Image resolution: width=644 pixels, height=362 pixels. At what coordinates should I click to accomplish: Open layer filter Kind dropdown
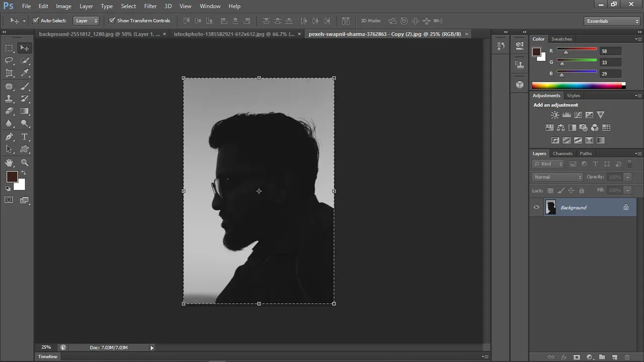tap(548, 164)
